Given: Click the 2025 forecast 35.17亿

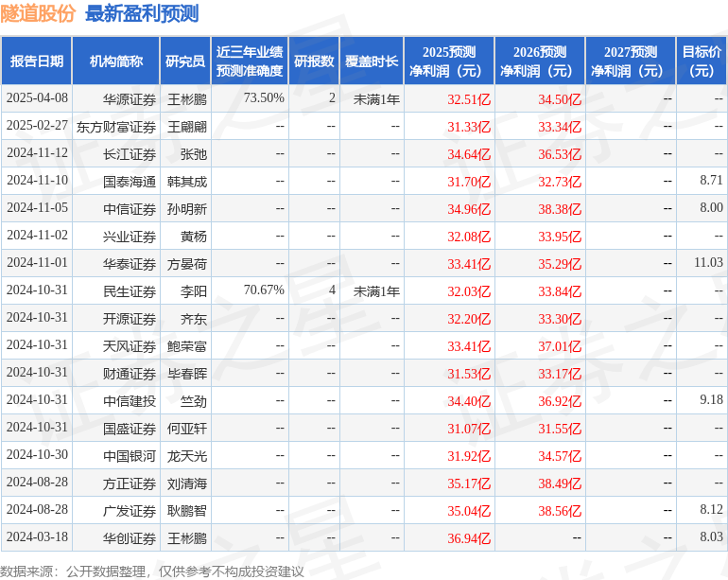Looking at the screenshot, I should click(x=469, y=483).
